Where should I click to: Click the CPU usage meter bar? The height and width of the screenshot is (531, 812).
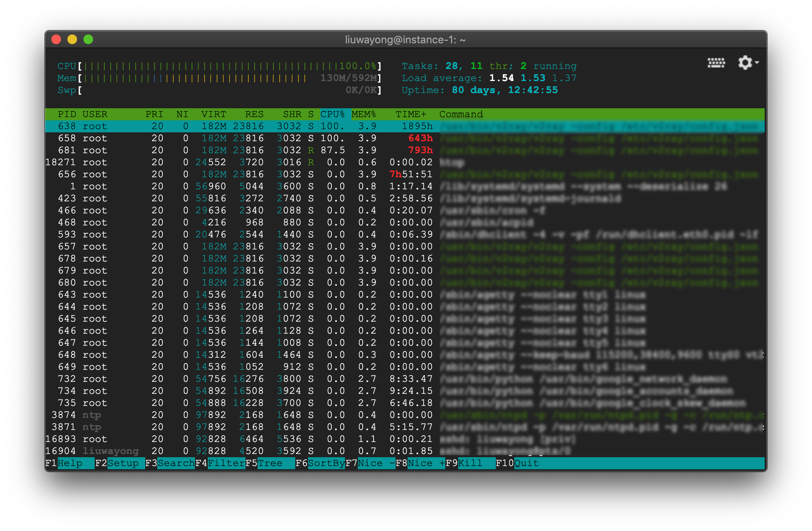click(219, 66)
